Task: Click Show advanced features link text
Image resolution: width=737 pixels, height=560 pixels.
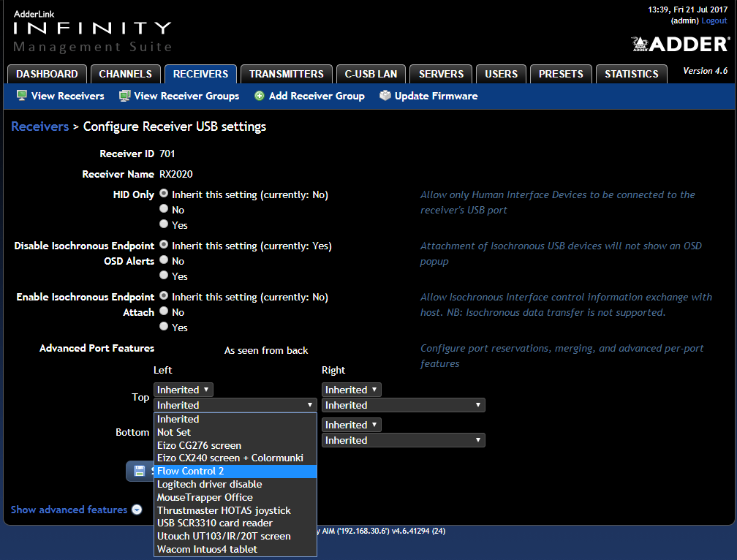Action: coord(69,510)
